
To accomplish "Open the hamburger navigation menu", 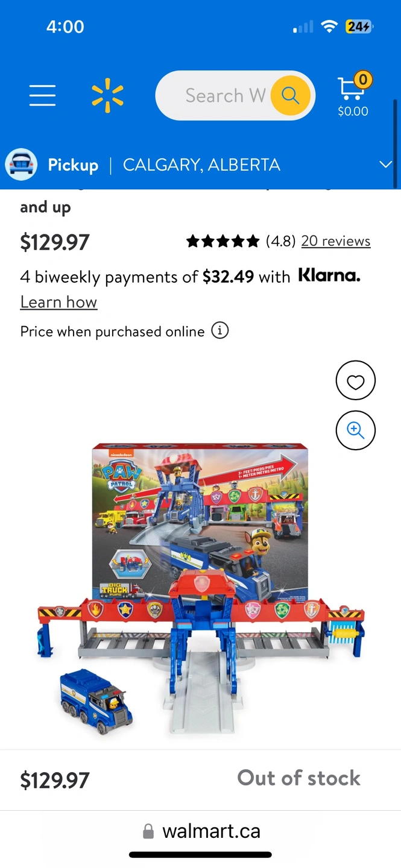I will tap(42, 95).
